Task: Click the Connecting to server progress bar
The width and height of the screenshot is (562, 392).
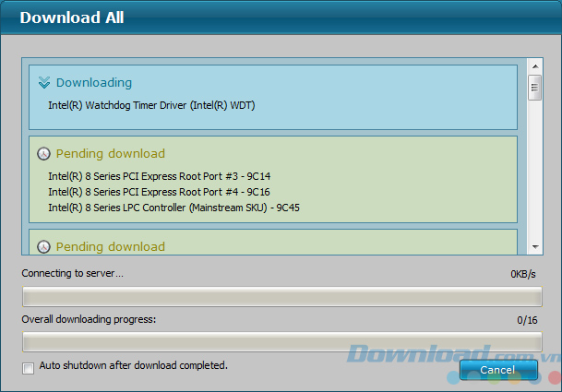Action: pyautogui.click(x=282, y=297)
